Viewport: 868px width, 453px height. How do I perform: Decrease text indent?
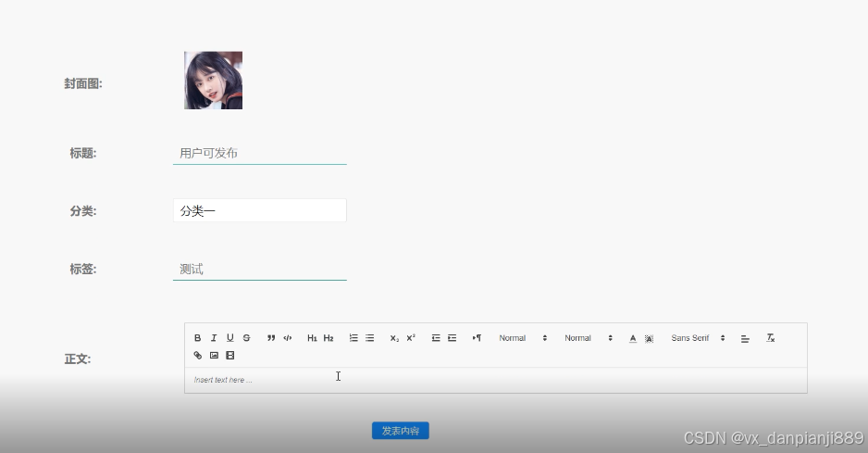click(436, 338)
